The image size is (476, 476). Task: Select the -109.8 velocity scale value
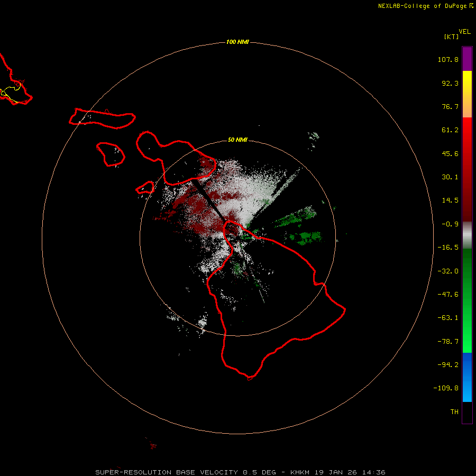(x=446, y=388)
